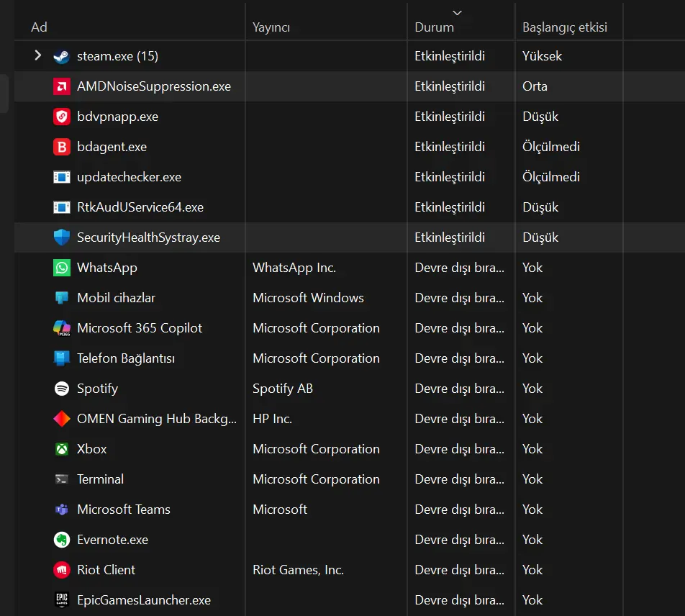Click the RtkAudUService64.exe icon

tap(62, 207)
